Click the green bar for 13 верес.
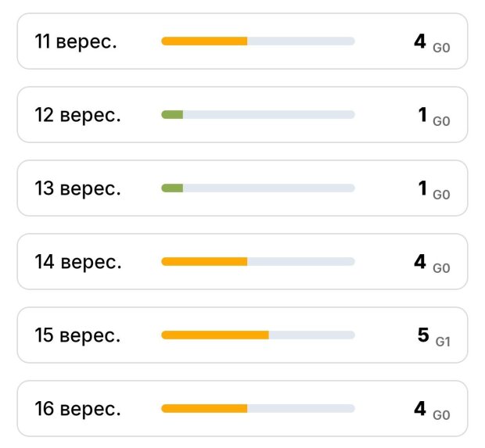 (172, 188)
